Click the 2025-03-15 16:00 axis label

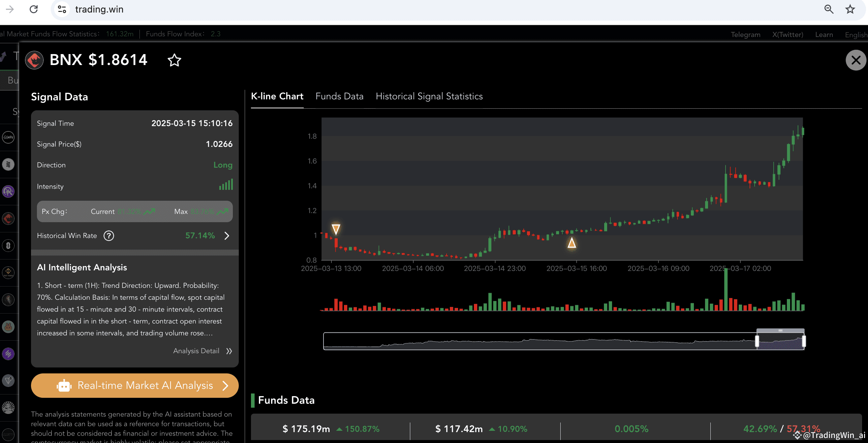coord(576,269)
